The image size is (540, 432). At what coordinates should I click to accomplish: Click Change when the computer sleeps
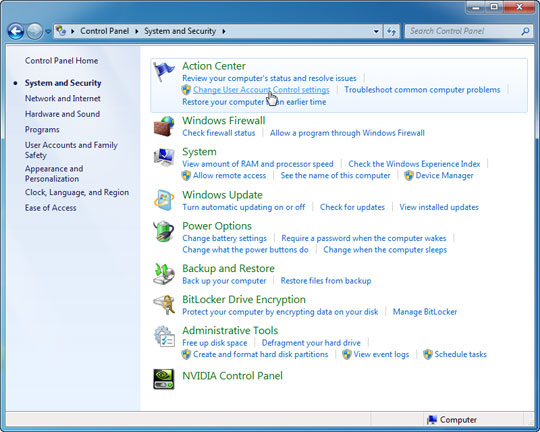click(385, 250)
